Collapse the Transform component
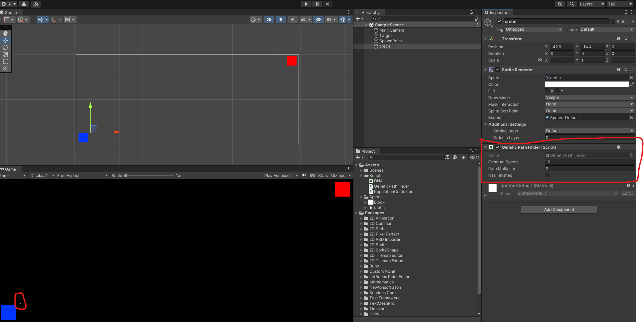Viewport: 644px width, 322px height. click(x=485, y=39)
